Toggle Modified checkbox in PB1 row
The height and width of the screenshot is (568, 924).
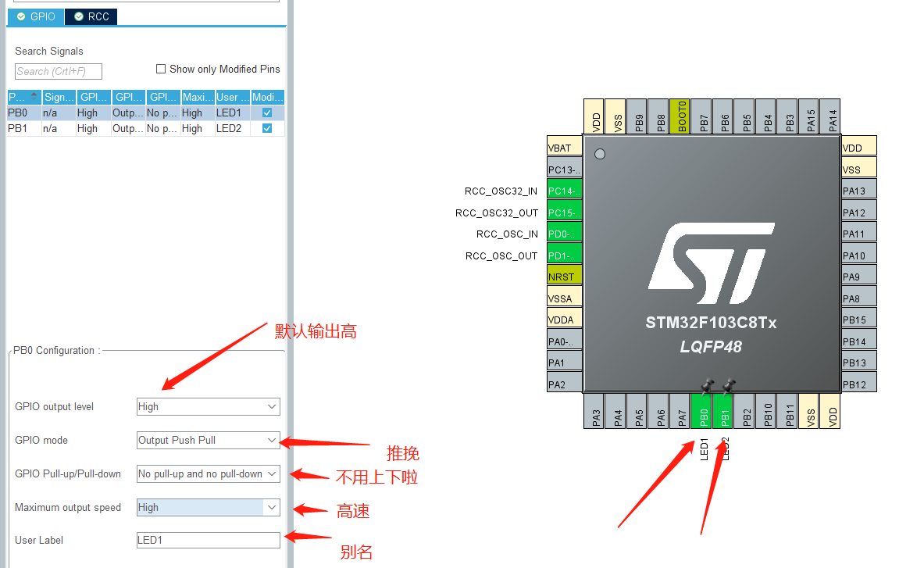267,128
